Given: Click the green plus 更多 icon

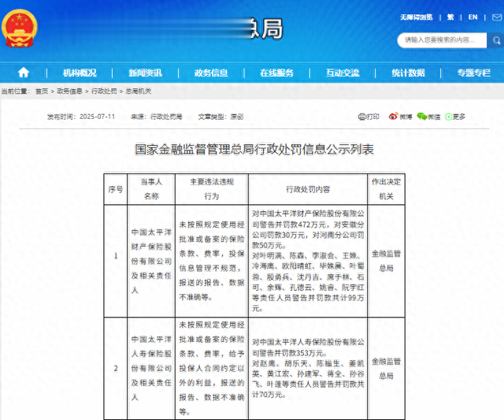Looking at the screenshot, I should click(x=449, y=117).
